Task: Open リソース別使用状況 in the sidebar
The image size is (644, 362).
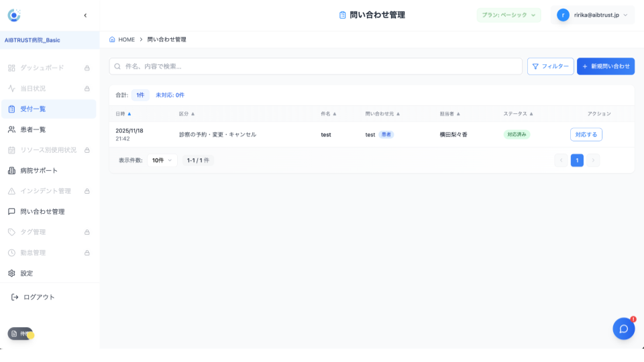Action: pyautogui.click(x=48, y=149)
